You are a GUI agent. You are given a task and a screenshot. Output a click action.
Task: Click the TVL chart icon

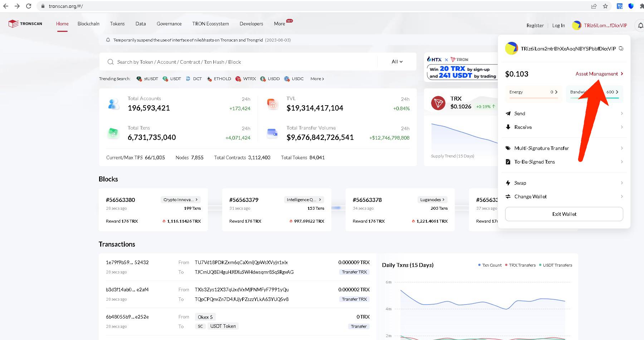273,104
